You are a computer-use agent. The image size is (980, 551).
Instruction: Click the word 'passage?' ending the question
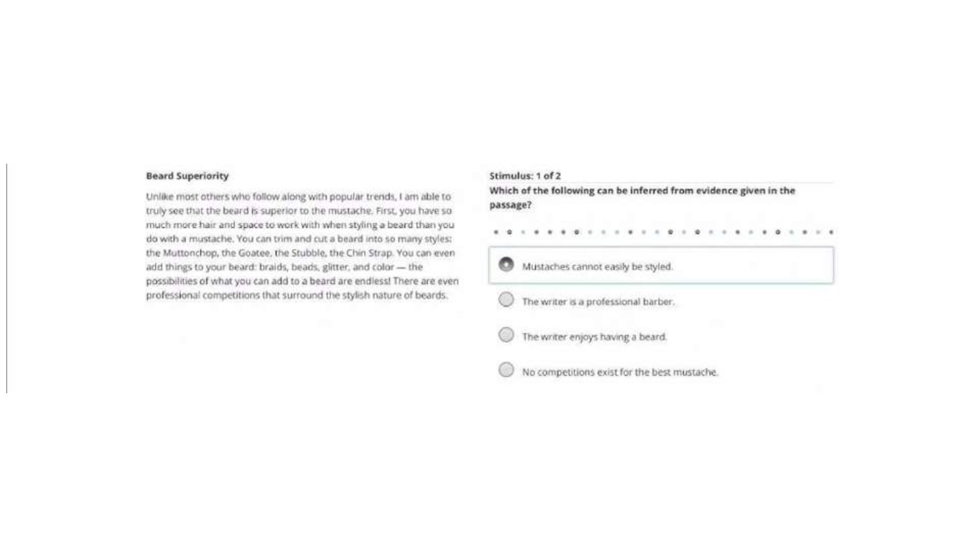pos(510,205)
